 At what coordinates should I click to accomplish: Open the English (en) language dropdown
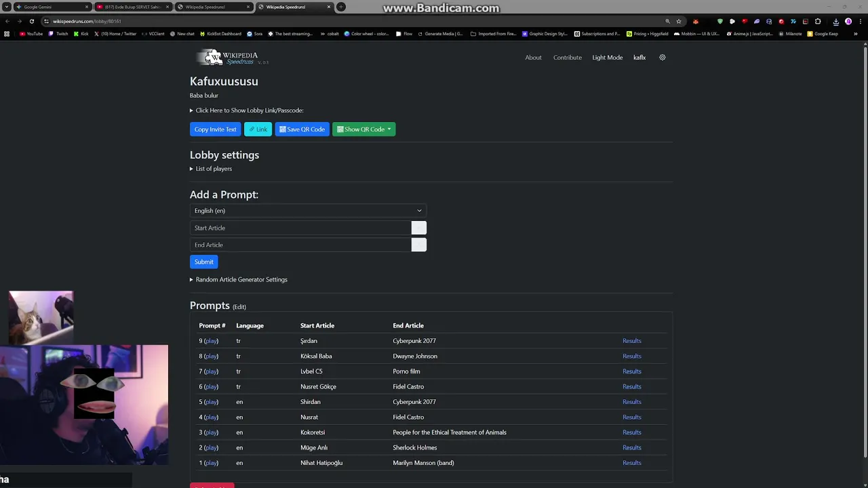click(308, 211)
